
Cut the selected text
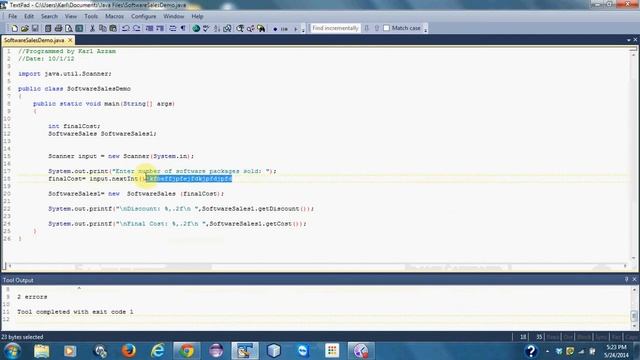(92, 28)
